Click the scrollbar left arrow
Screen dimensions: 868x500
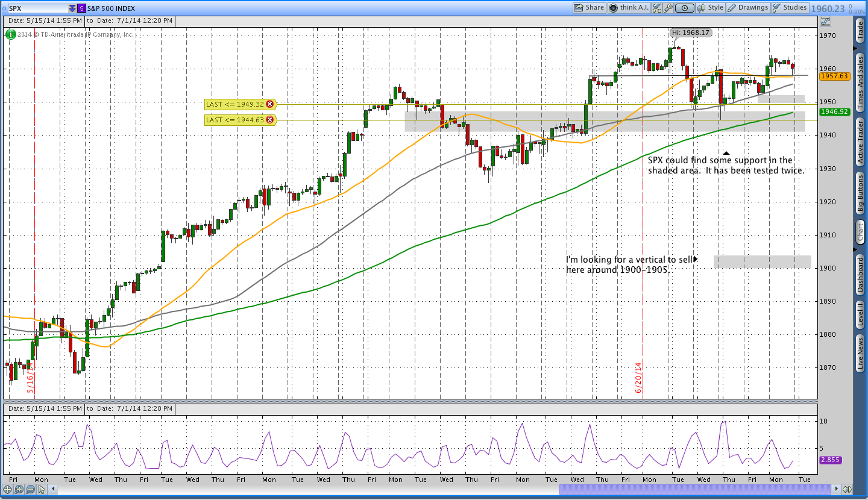click(x=52, y=489)
